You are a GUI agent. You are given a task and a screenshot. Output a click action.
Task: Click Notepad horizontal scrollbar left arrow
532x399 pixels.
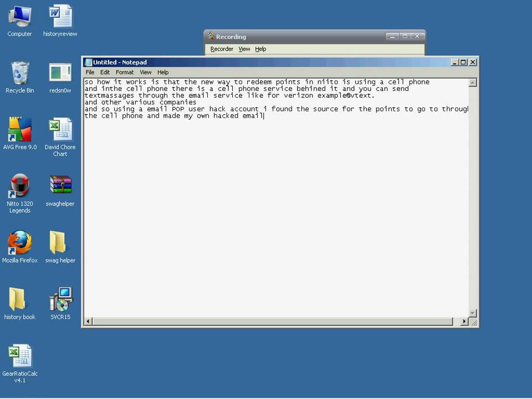point(88,321)
